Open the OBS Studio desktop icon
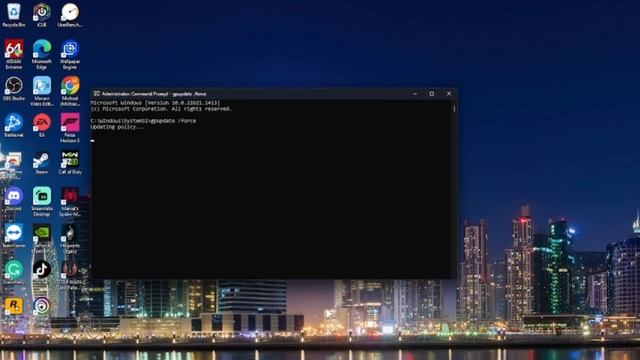This screenshot has height=360, width=640. coord(13,89)
